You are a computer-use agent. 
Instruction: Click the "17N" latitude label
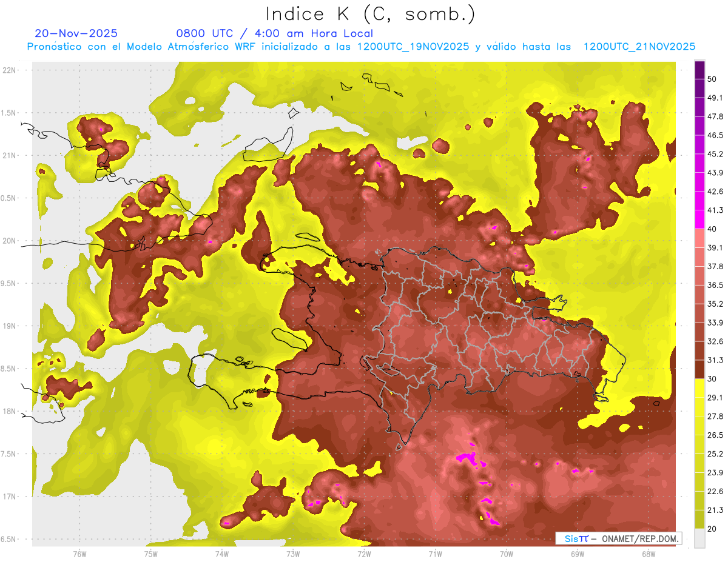pyautogui.click(x=8, y=497)
